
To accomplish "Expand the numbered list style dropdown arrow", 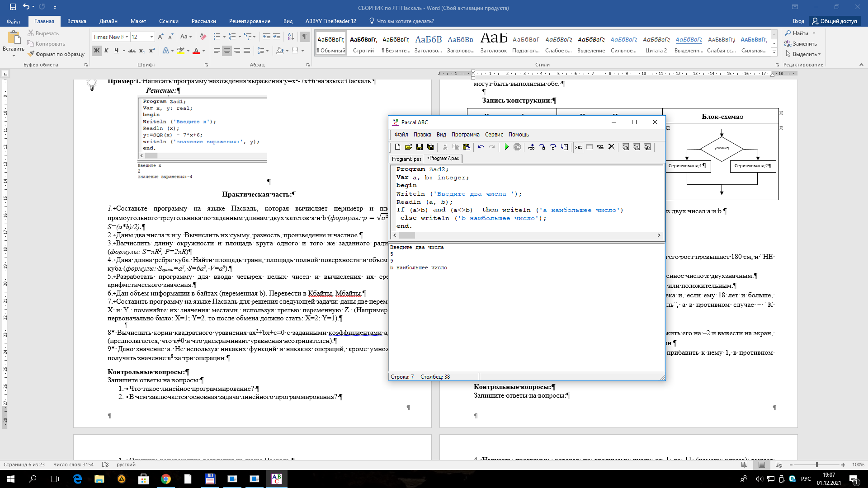I will click(x=240, y=37).
